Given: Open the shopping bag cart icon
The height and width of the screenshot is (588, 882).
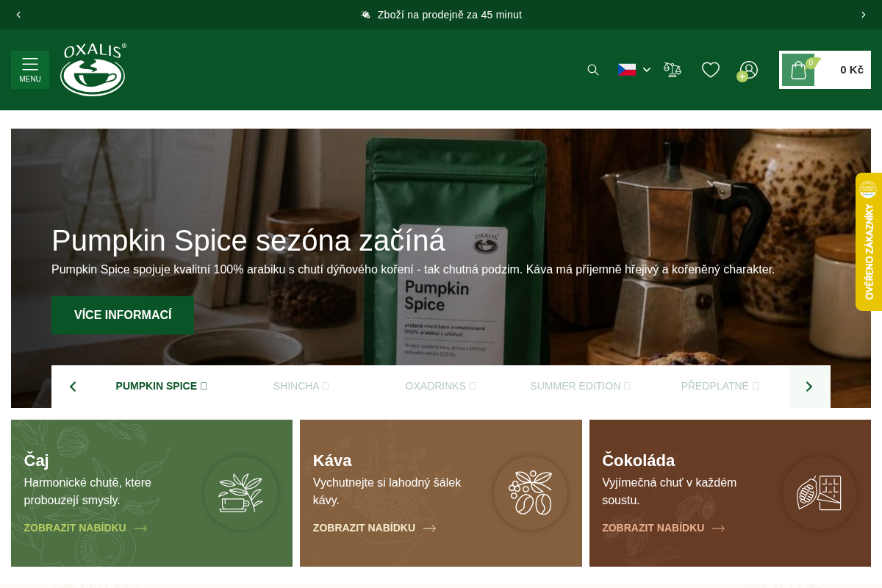Looking at the screenshot, I should (798, 70).
